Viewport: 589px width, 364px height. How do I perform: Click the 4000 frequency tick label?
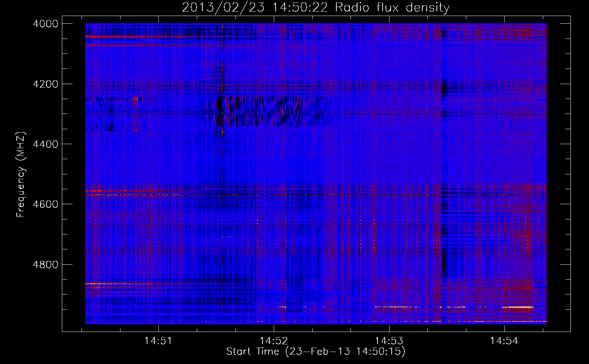pyautogui.click(x=46, y=24)
